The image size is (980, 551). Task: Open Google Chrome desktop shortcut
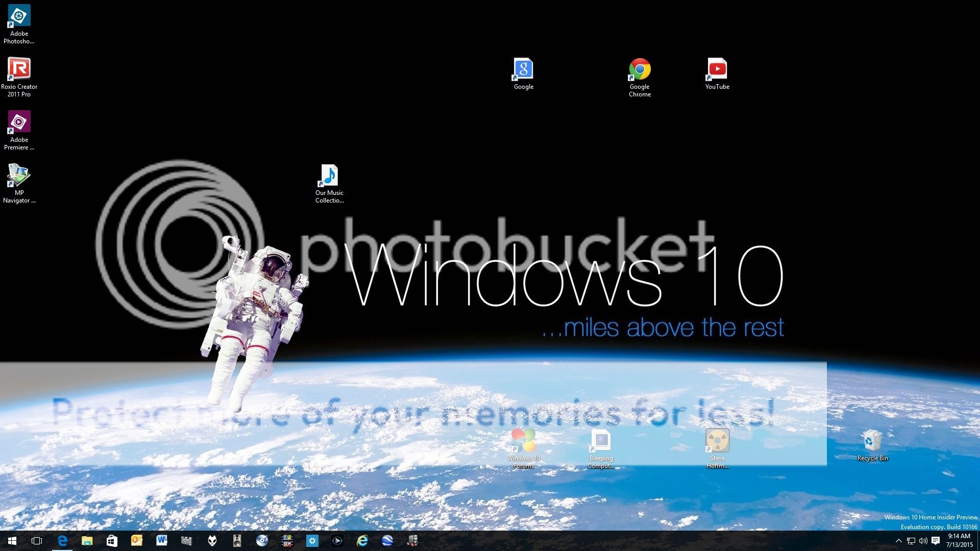640,69
